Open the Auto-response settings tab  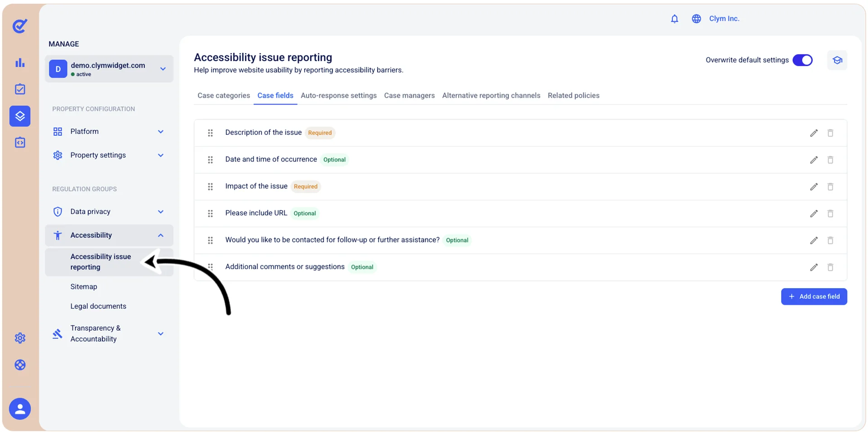tap(339, 95)
